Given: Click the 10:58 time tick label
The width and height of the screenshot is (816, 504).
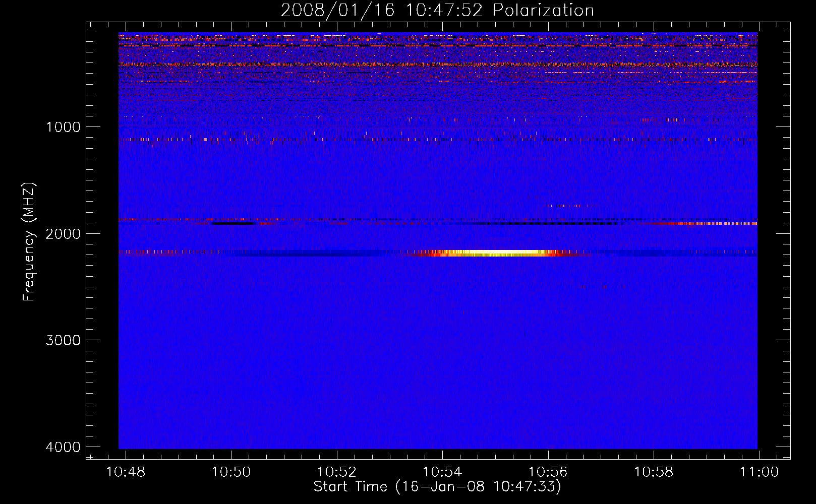Looking at the screenshot, I should click(x=654, y=472).
